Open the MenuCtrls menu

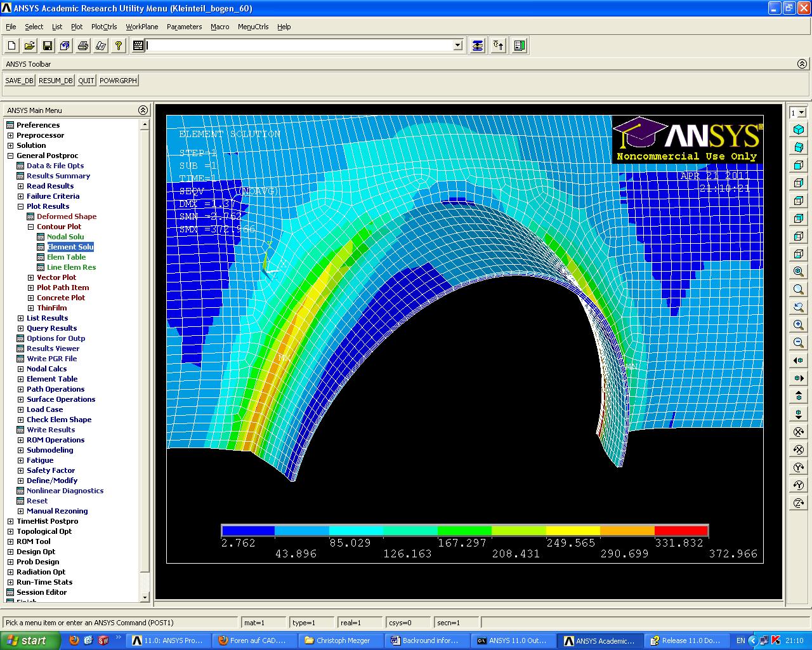click(x=253, y=27)
